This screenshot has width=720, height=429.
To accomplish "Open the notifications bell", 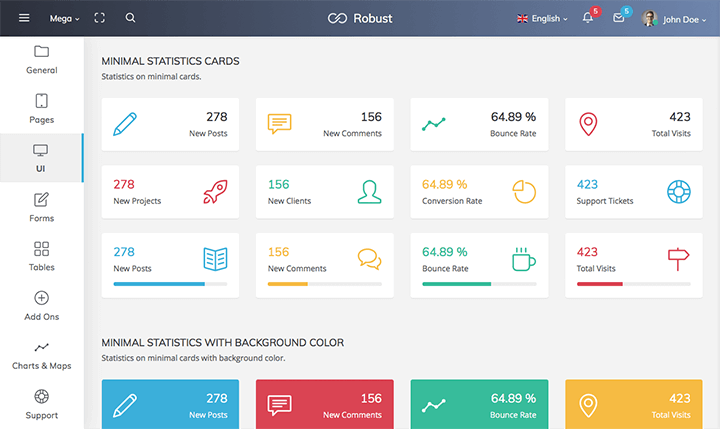I will (x=587, y=18).
